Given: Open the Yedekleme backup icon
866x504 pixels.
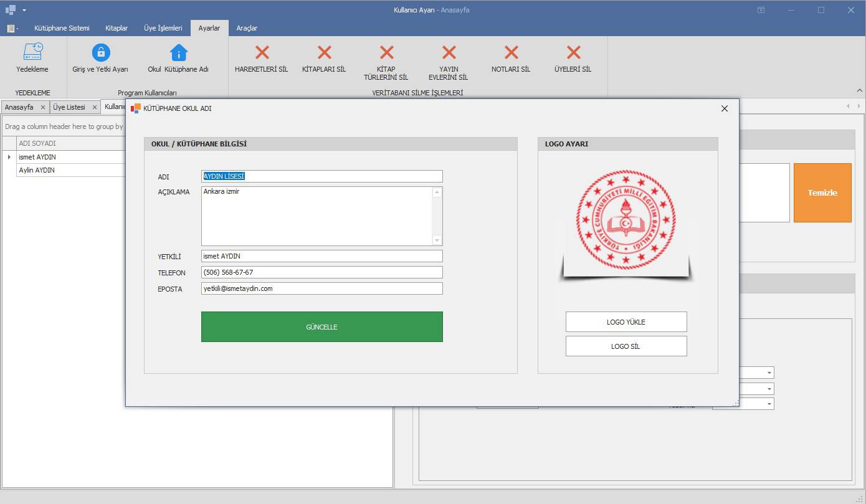Looking at the screenshot, I should pyautogui.click(x=32, y=52).
